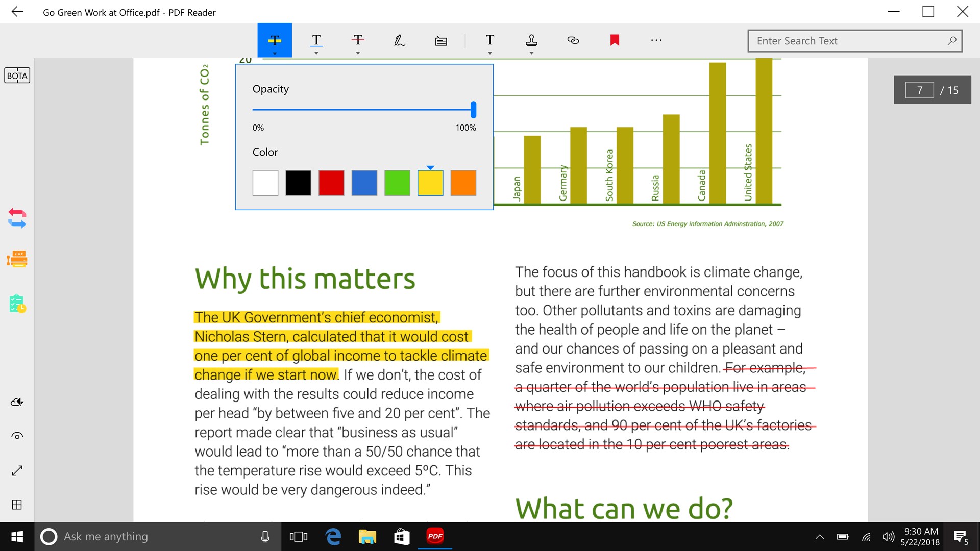
Task: Select the green highlight color swatch
Action: (x=397, y=183)
